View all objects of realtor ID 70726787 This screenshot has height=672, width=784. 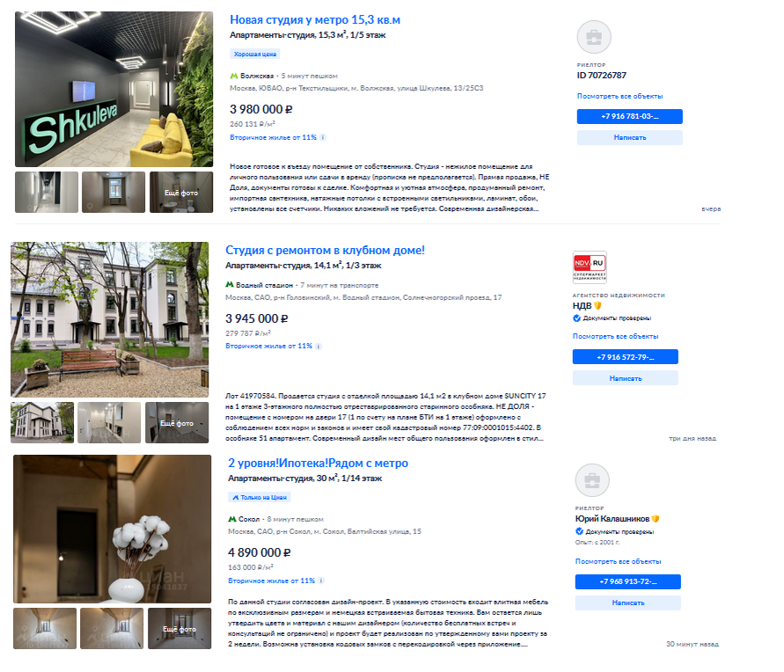(620, 96)
